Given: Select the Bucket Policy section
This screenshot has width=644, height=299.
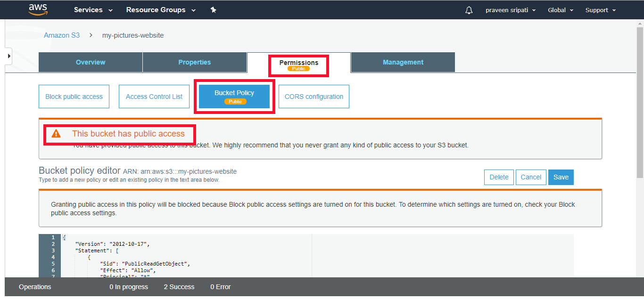Looking at the screenshot, I should point(234,96).
